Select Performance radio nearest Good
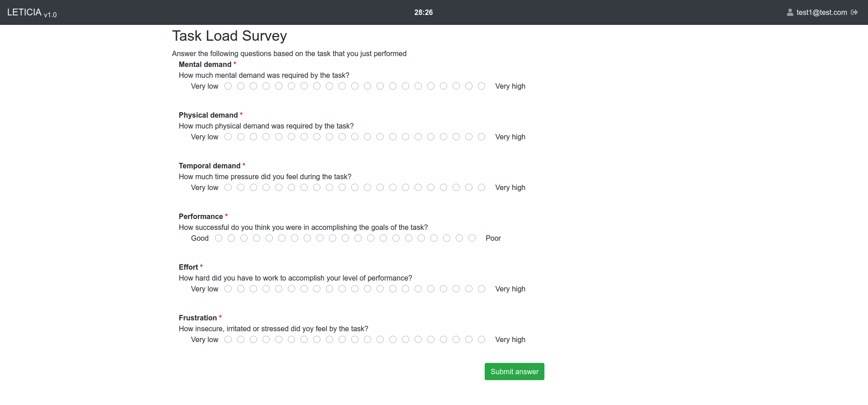 click(x=219, y=238)
